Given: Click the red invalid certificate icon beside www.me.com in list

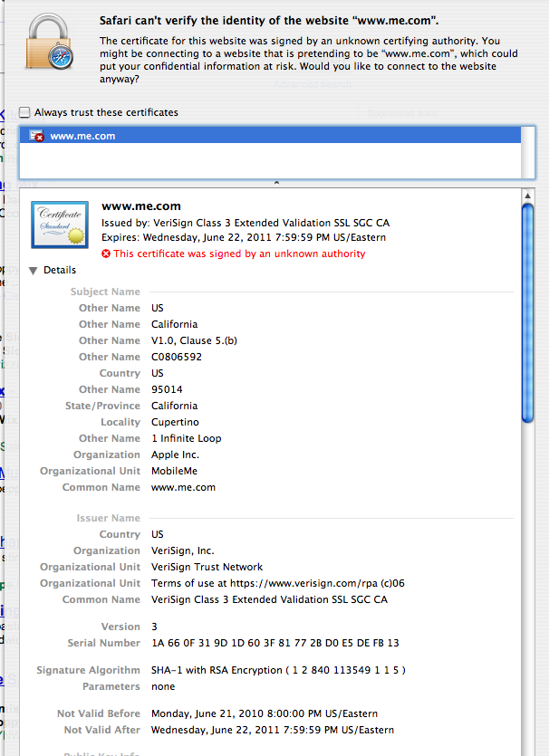Looking at the screenshot, I should tap(36, 136).
